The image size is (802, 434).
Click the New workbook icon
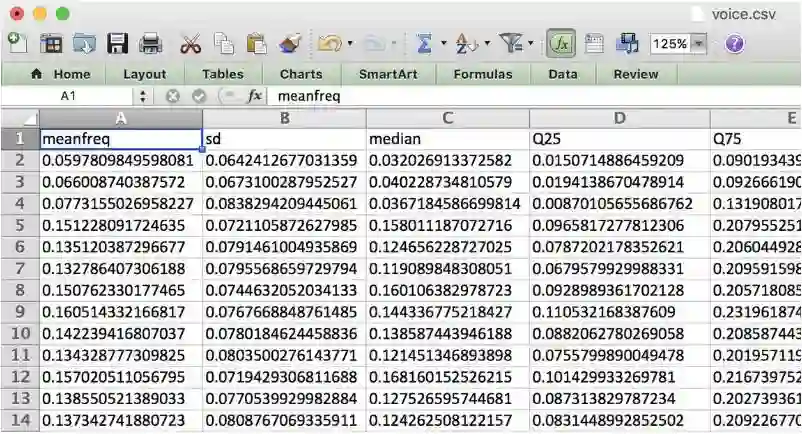17,43
